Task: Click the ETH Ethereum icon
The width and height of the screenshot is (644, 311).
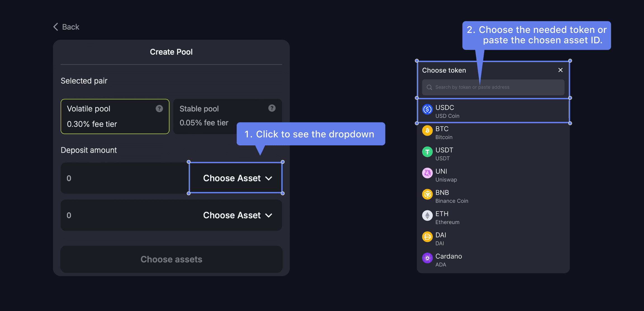Action: tap(427, 216)
